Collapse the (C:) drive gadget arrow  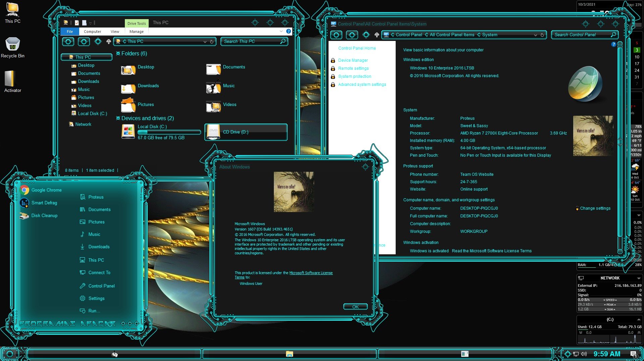click(x=639, y=319)
